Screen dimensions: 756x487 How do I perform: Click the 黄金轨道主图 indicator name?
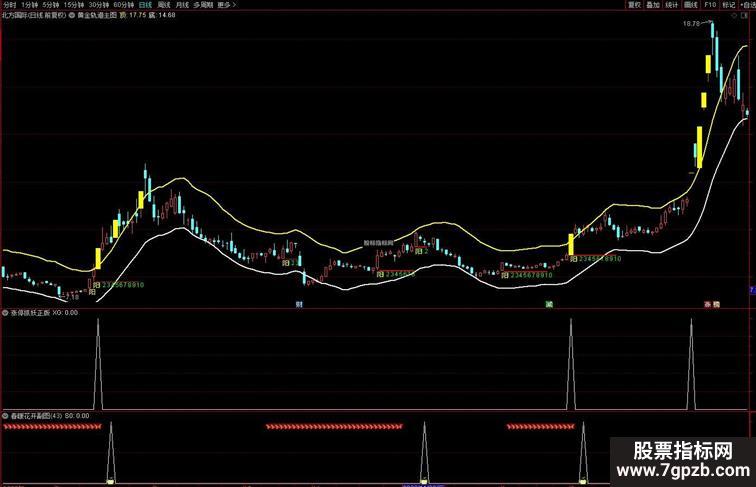(97, 15)
